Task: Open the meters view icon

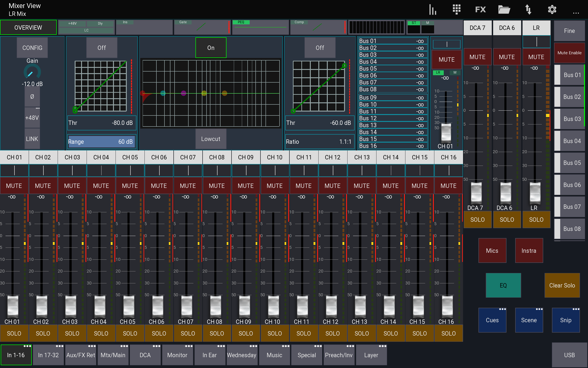Action: 433,9
